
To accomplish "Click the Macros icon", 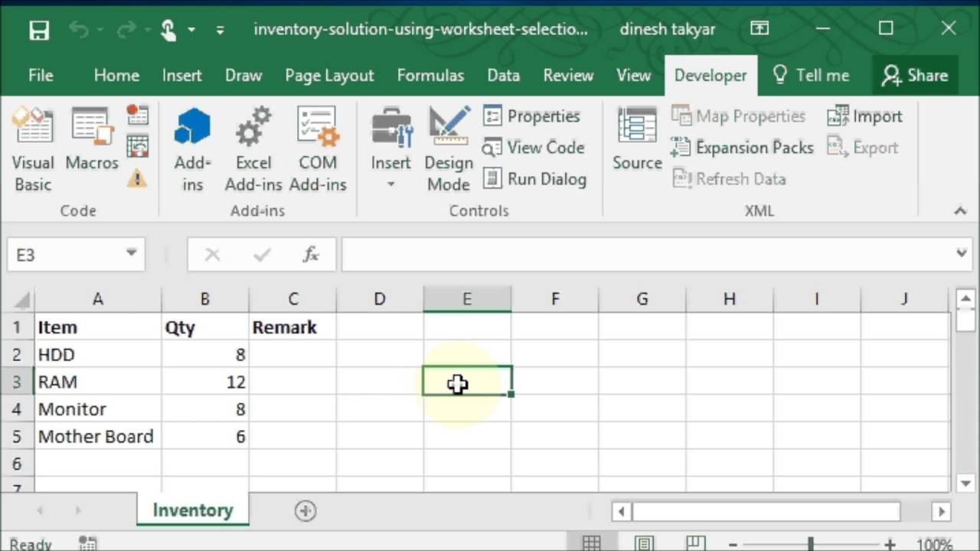I will 92,149.
